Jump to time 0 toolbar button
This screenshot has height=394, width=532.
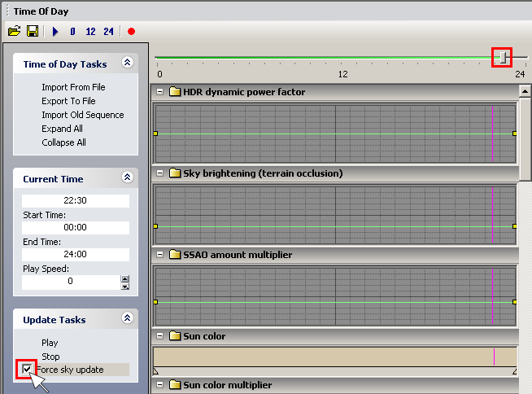(72, 32)
